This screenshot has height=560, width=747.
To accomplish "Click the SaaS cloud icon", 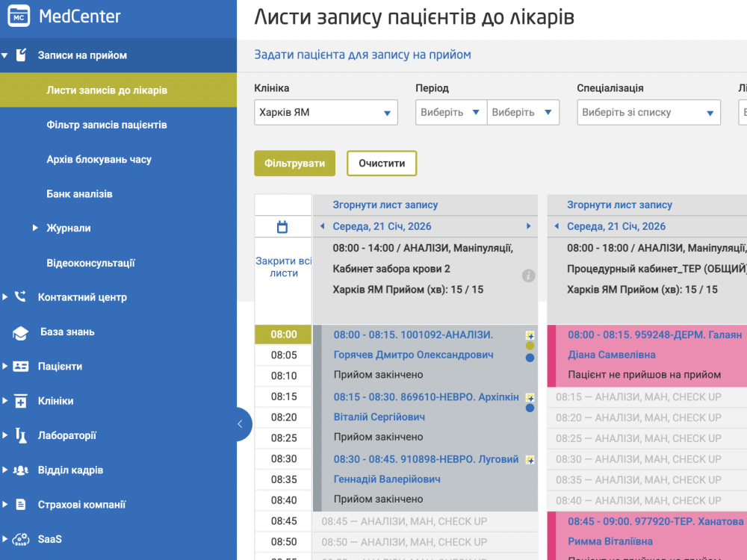I will point(20,539).
